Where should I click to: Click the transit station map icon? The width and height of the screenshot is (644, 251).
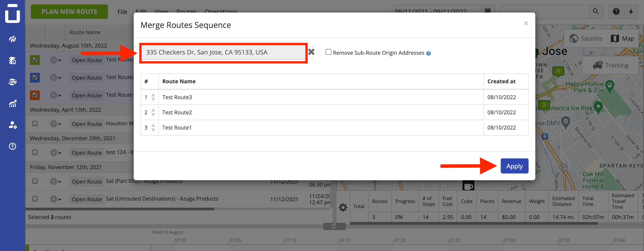pos(545,136)
